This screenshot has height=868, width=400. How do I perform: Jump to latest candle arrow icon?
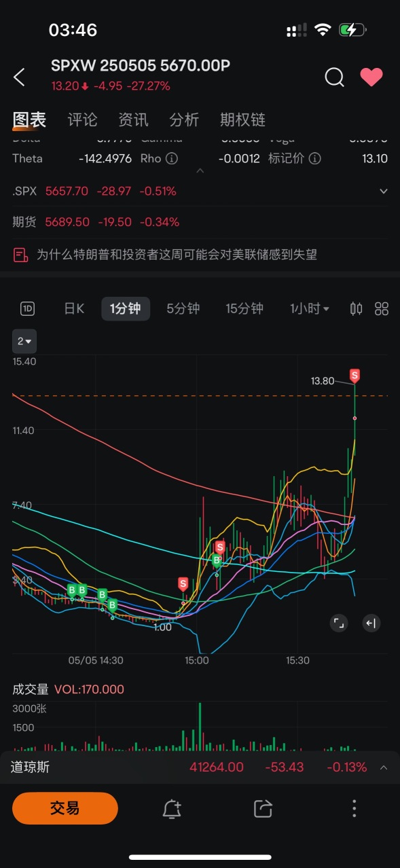point(371,623)
